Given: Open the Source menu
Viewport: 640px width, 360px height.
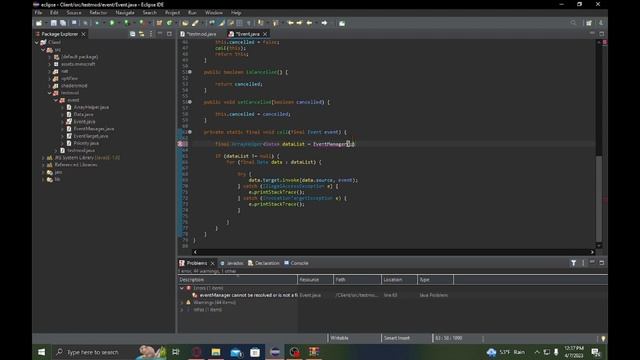Looking at the screenshot, I should pos(74,13).
